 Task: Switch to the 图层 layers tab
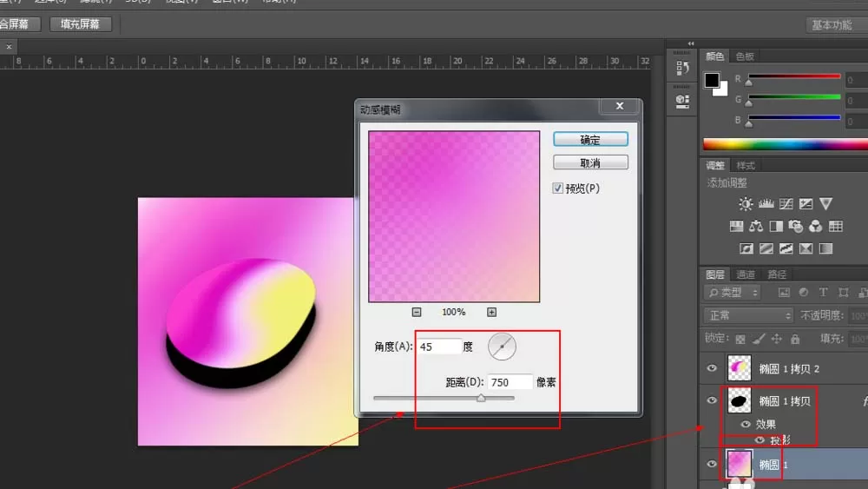(714, 274)
